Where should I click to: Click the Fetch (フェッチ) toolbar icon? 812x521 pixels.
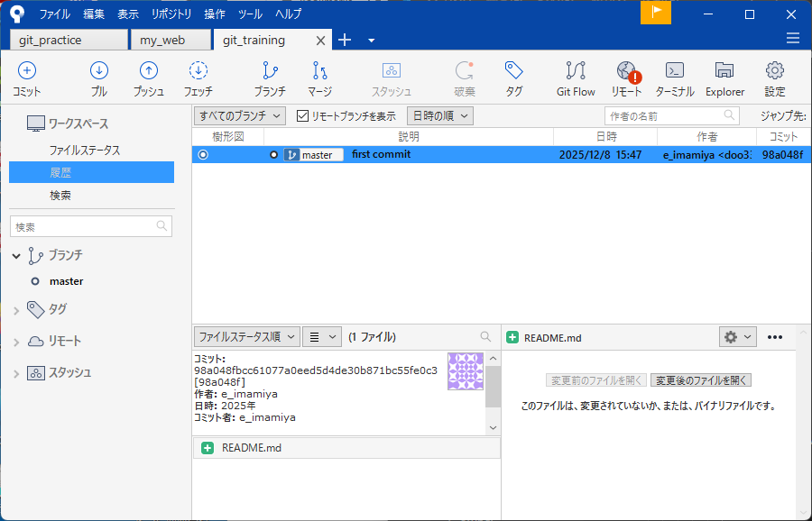click(198, 78)
